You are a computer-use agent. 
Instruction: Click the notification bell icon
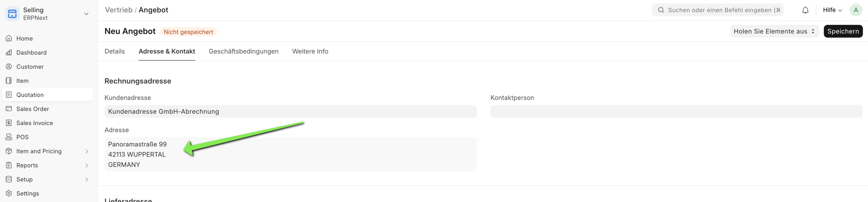pyautogui.click(x=805, y=10)
